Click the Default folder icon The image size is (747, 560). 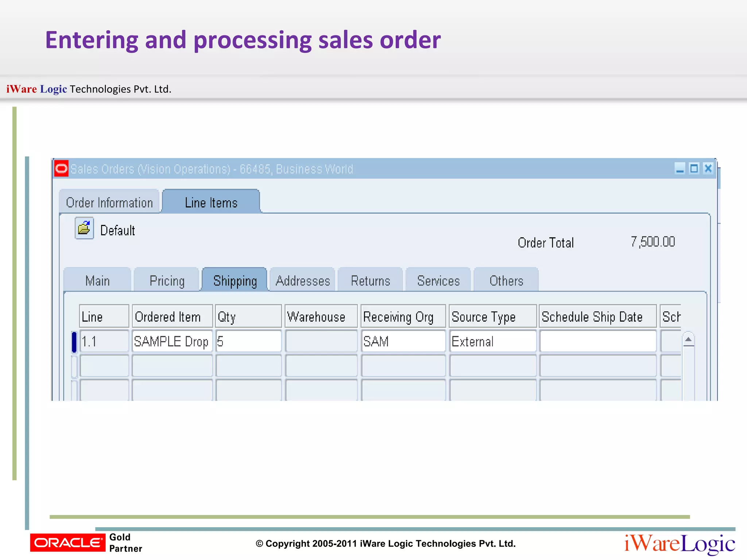coord(84,229)
